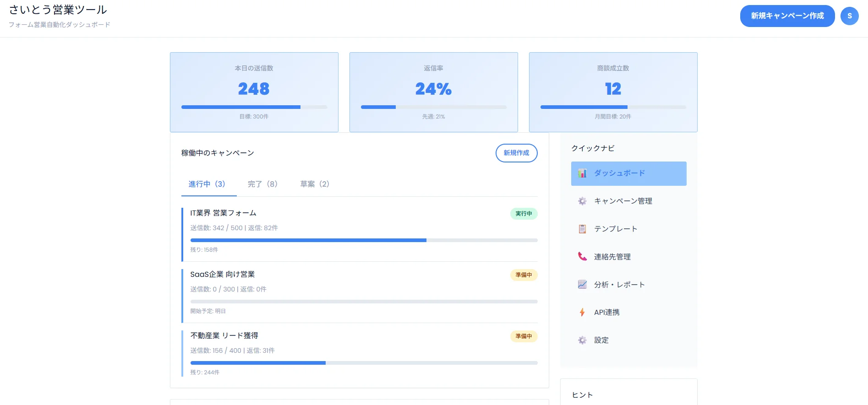Image resolution: width=868 pixels, height=405 pixels.
Task: Click the Contact Management phone icon
Action: click(582, 257)
